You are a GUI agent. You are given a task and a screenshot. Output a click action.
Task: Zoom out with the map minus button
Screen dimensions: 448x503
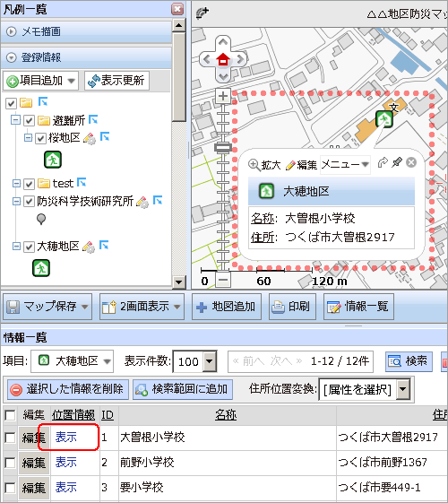[223, 281]
